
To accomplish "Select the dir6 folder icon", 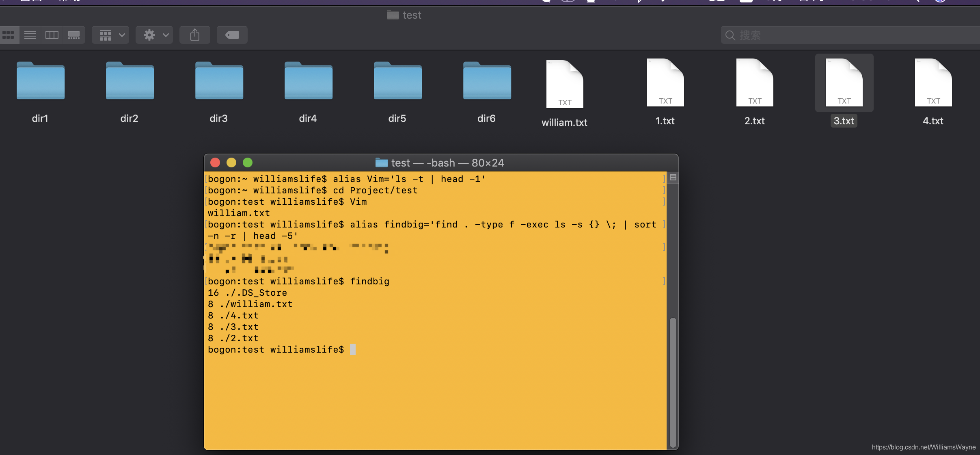I will pyautogui.click(x=487, y=81).
